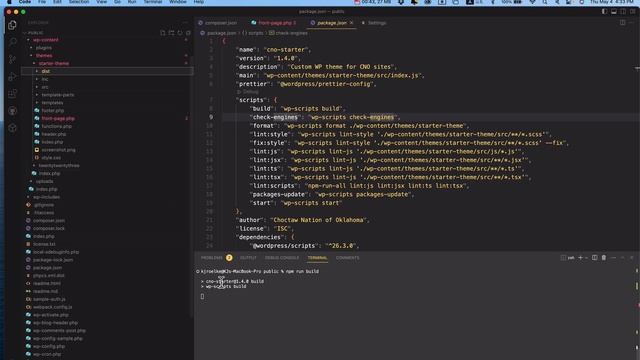Image resolution: width=640 pixels, height=360 pixels.
Task: Collapse the wp-content folder
Action: [x=46, y=40]
